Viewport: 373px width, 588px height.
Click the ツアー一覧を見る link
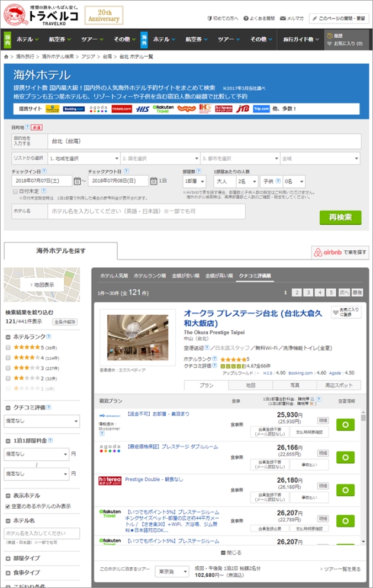(x=340, y=569)
